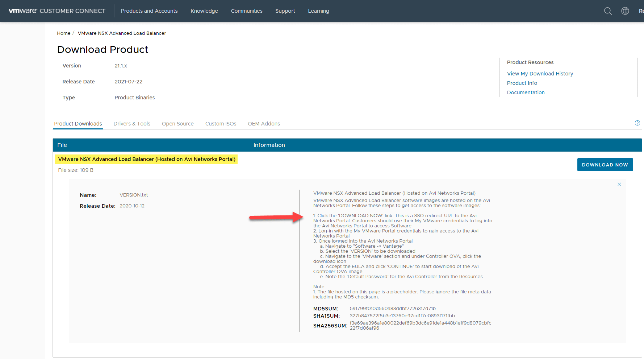This screenshot has height=359, width=644.
Task: Open View My Download History link
Action: click(x=540, y=74)
